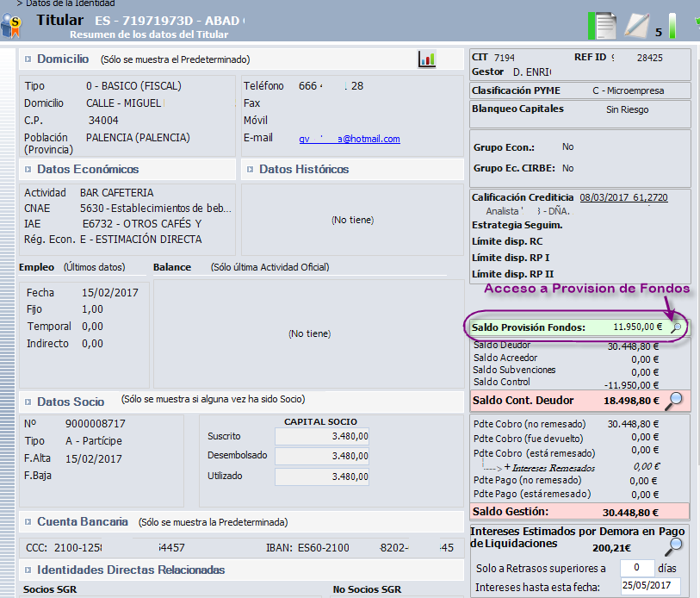Viewport: 700px width, 598px height.
Task: Select the C.P. 34004 value
Action: (103, 121)
